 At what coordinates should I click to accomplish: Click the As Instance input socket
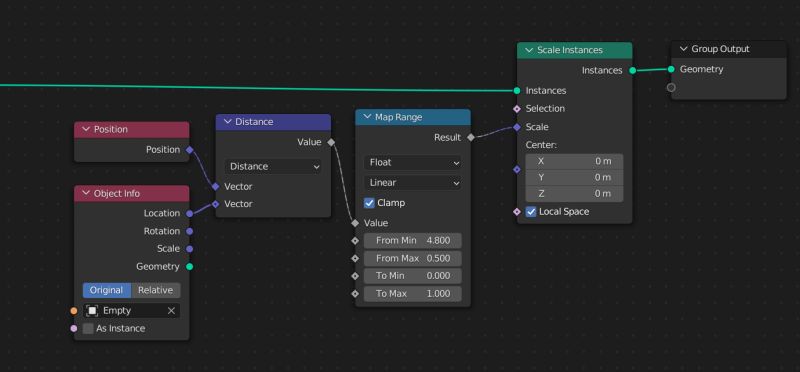coord(74,329)
